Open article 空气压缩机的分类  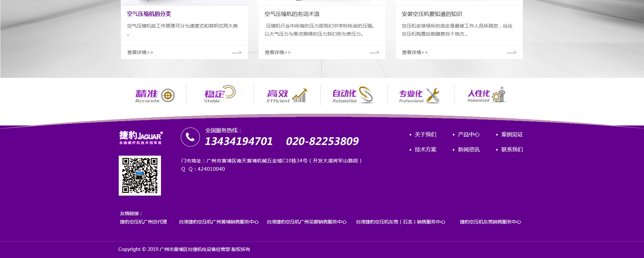(x=149, y=14)
